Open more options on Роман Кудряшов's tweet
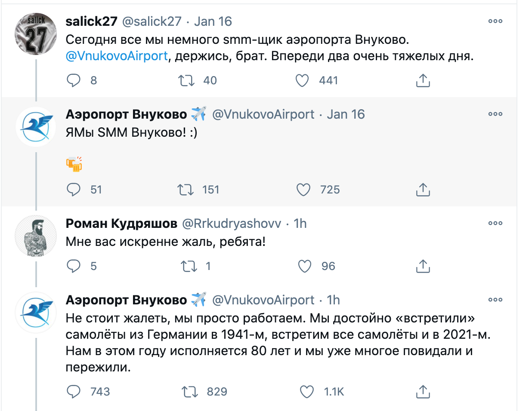This screenshot has height=411, width=532. pos(495,223)
